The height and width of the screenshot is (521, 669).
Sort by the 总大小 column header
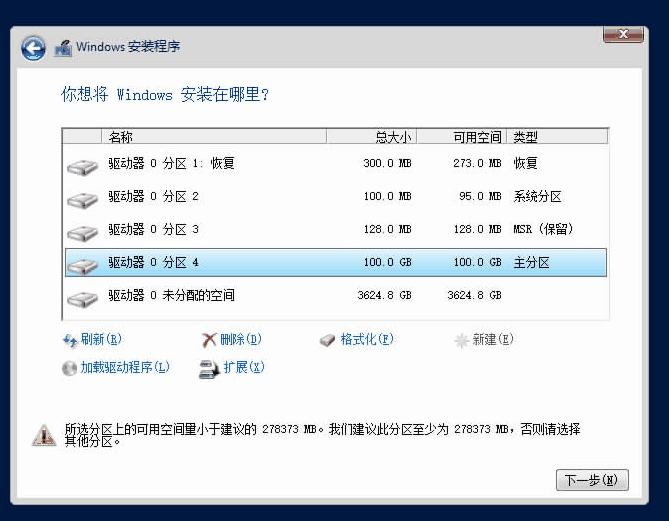371,137
